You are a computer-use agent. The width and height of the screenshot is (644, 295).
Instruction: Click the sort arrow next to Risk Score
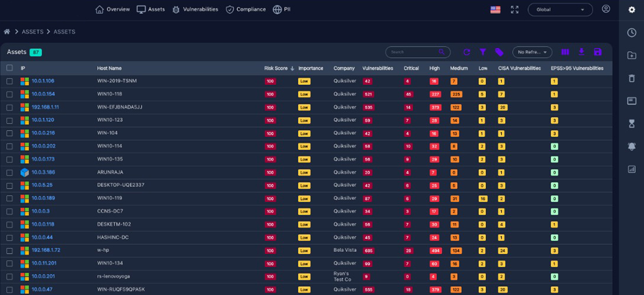pos(292,68)
